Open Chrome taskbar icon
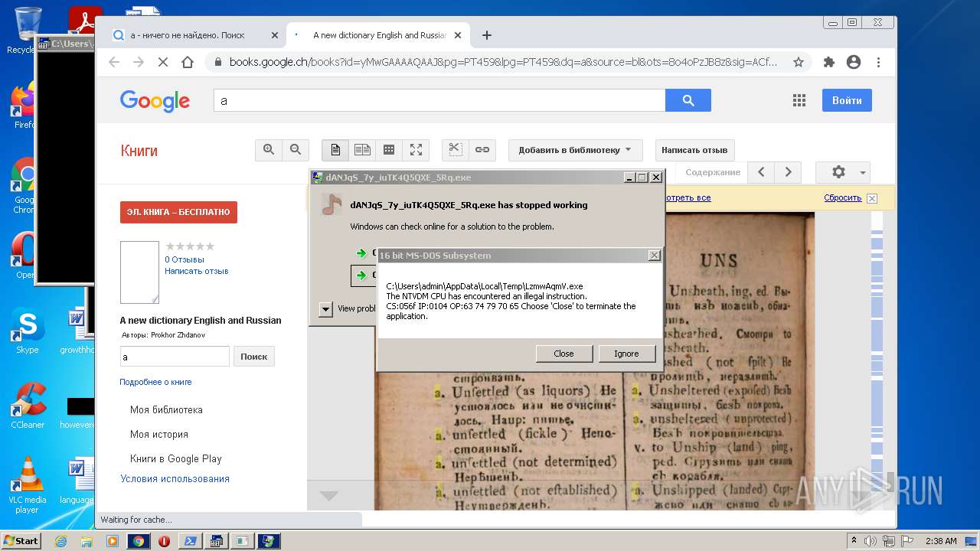Screen dimensions: 980x551 139,541
